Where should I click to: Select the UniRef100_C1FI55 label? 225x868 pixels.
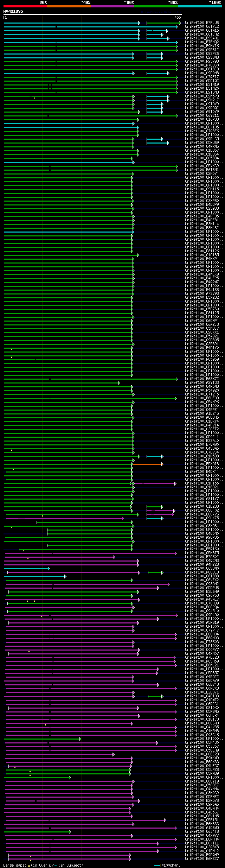(x=202, y=483)
